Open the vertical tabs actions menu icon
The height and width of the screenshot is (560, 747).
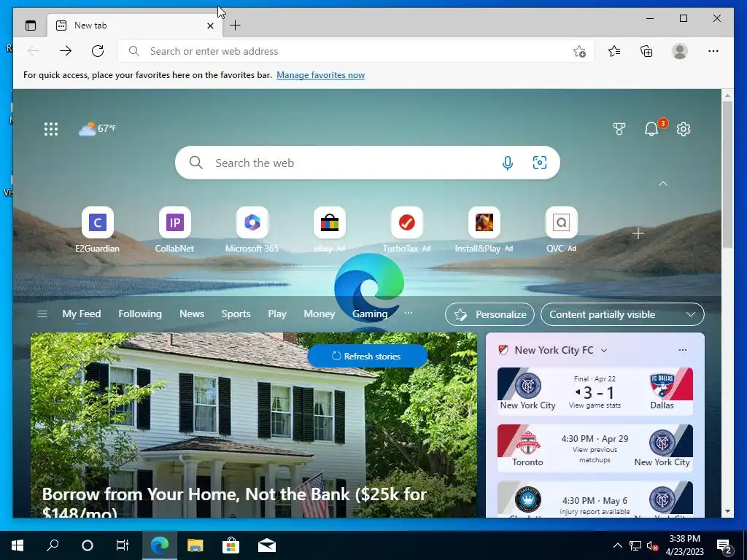(31, 26)
